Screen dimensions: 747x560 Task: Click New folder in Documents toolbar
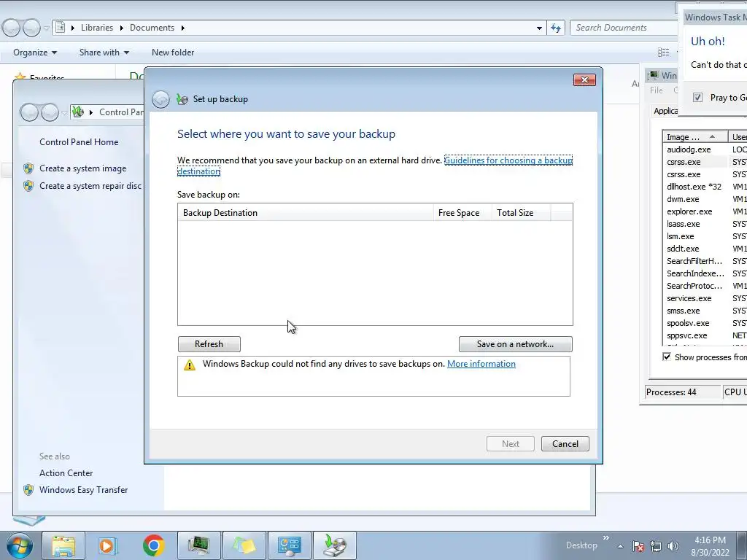[x=173, y=52]
